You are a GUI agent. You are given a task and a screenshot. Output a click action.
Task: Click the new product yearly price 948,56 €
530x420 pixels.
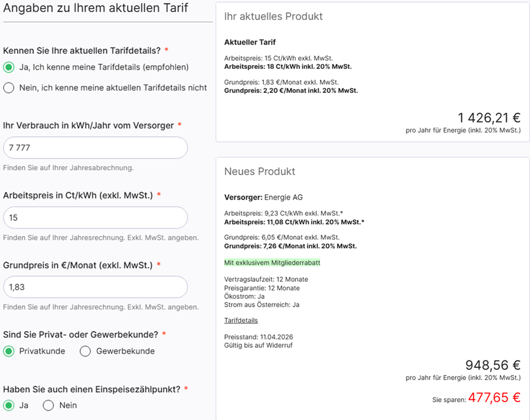pyautogui.click(x=493, y=365)
